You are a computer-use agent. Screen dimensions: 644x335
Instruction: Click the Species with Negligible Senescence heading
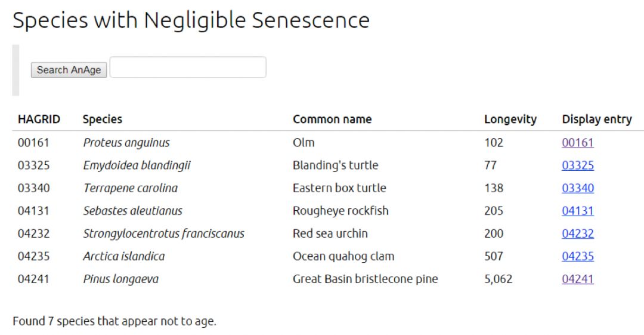[x=191, y=20]
